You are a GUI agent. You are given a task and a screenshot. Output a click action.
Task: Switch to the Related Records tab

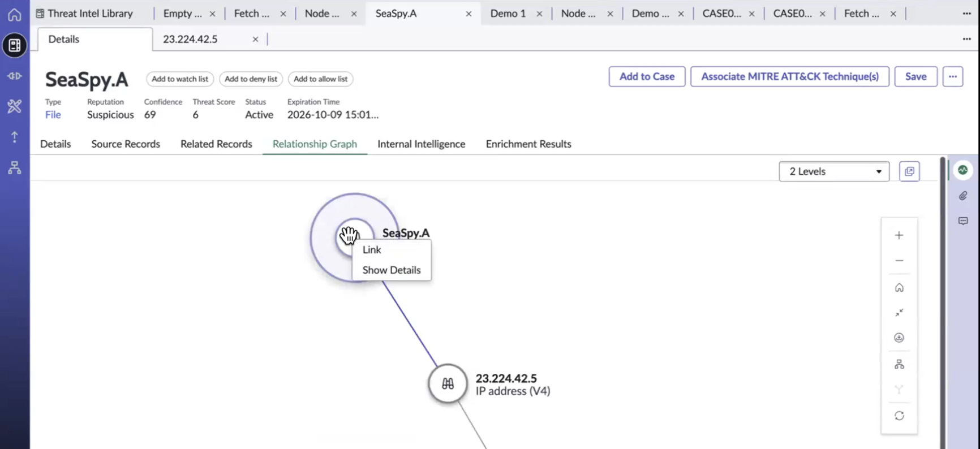pos(216,144)
